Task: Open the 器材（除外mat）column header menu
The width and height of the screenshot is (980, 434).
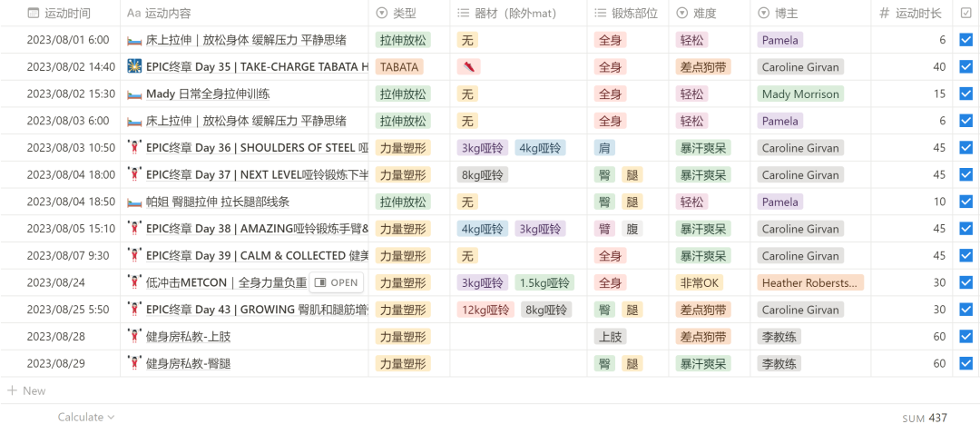Action: (519, 13)
